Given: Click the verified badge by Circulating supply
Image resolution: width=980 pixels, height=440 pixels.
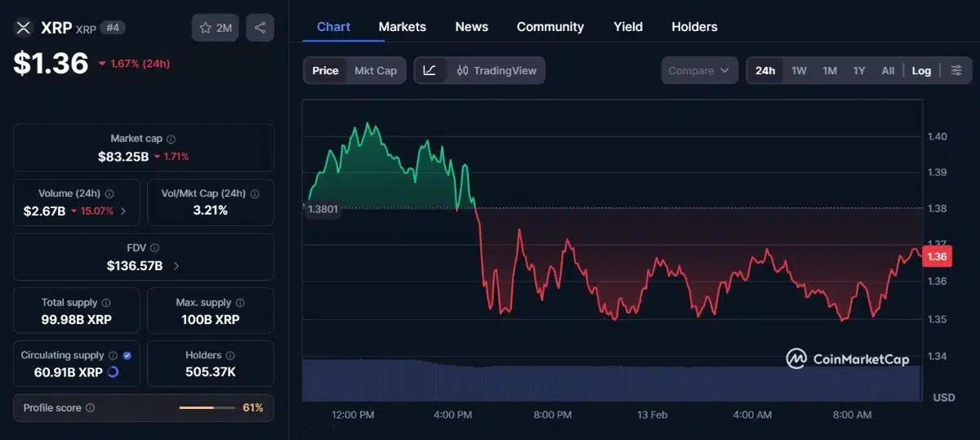Looking at the screenshot, I should 127,355.
